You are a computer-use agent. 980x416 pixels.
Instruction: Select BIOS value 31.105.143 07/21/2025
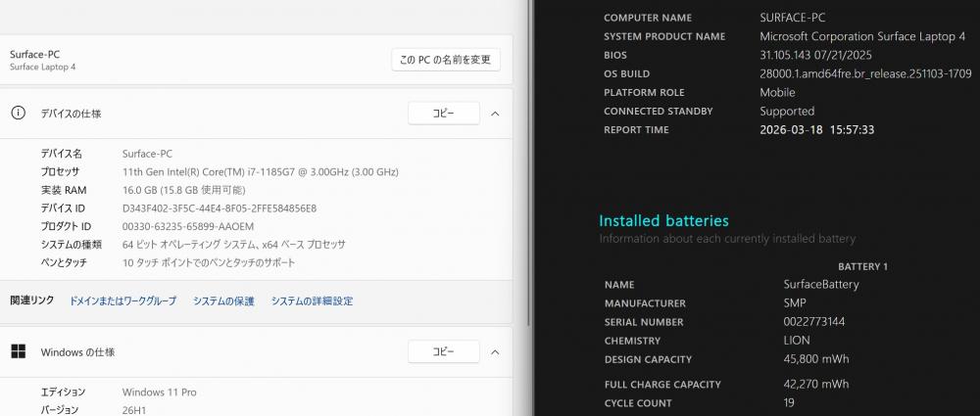(x=815, y=55)
